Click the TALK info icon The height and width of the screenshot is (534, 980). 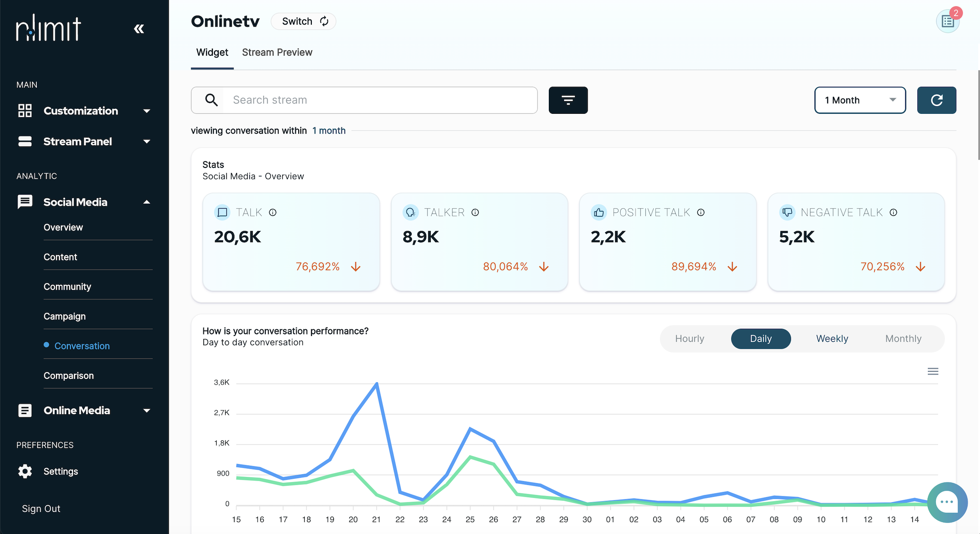(273, 212)
